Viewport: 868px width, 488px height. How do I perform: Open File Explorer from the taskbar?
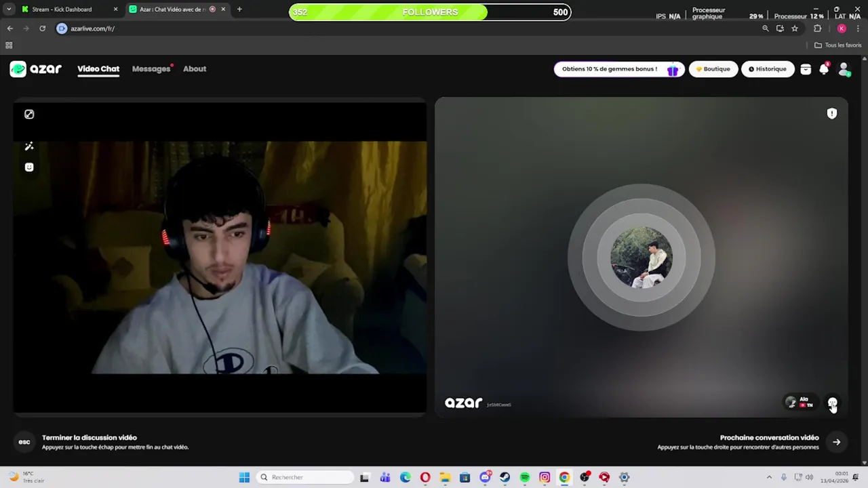click(x=445, y=477)
